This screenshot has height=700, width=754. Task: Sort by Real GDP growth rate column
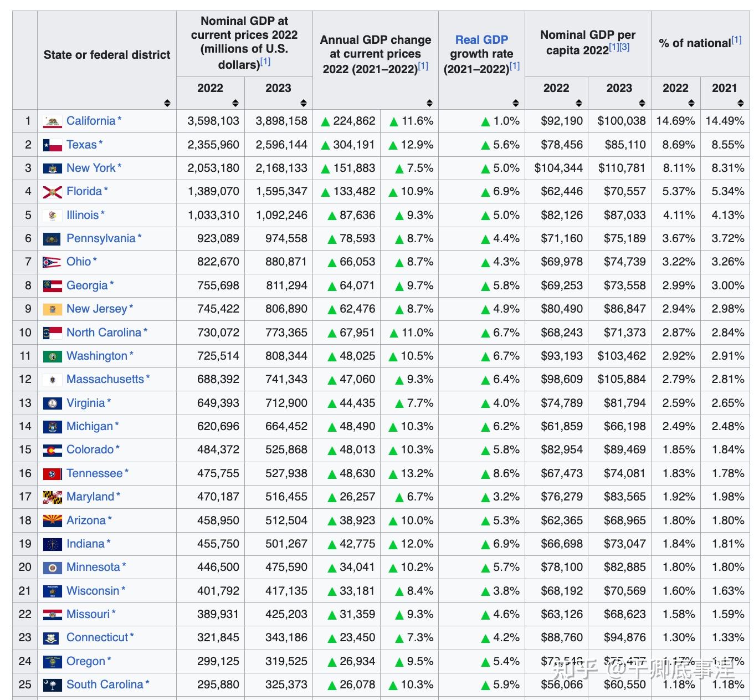[516, 103]
